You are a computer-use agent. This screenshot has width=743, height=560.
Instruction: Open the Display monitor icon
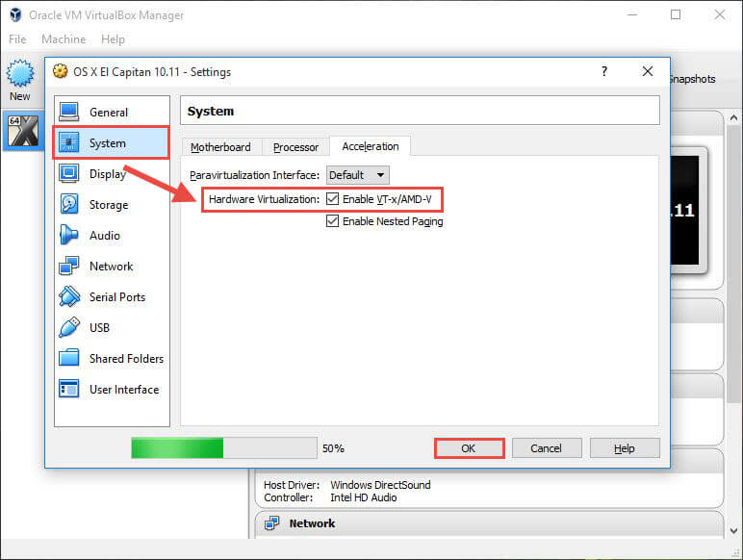(69, 173)
